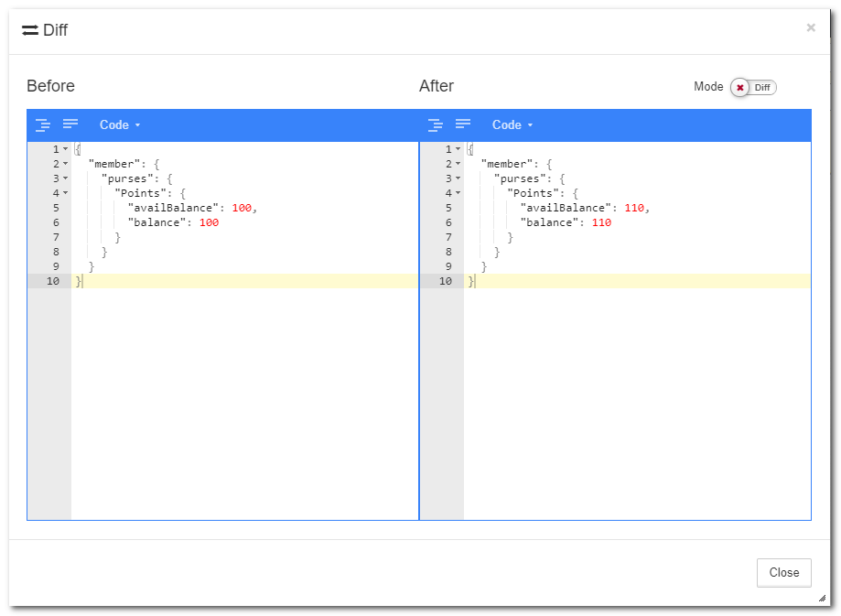This screenshot has width=841, height=616.
Task: Collapse line 1 root object in After editor
Action: 458,149
